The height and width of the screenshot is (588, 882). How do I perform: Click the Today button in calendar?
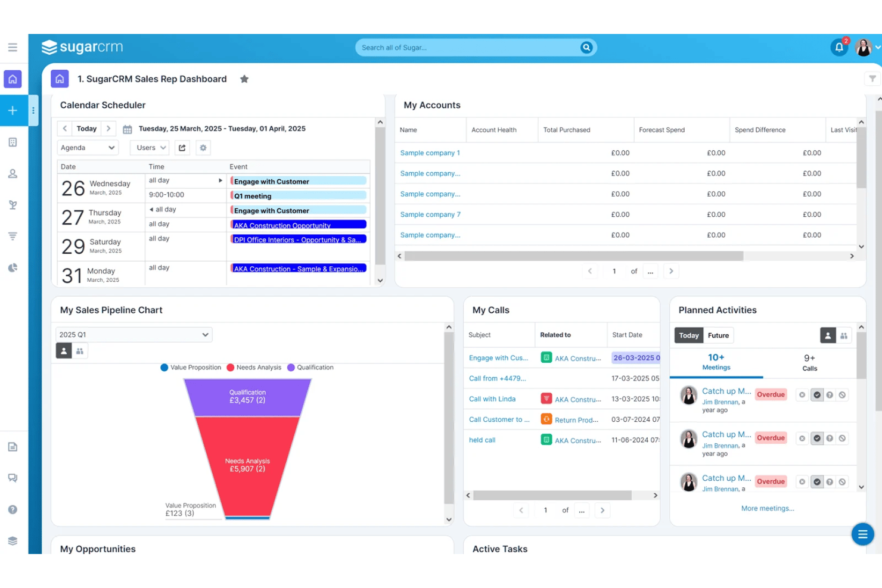(x=86, y=129)
